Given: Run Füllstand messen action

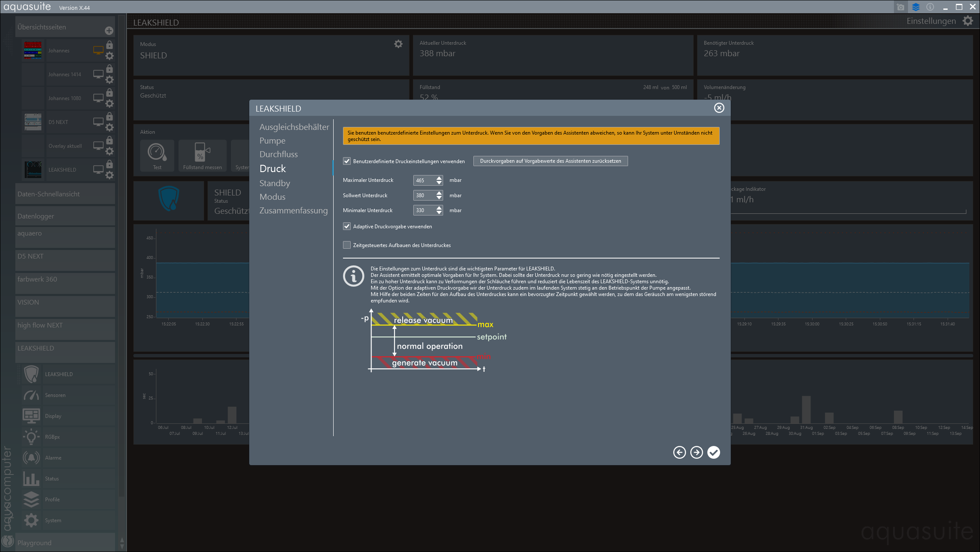Looking at the screenshot, I should (x=202, y=156).
